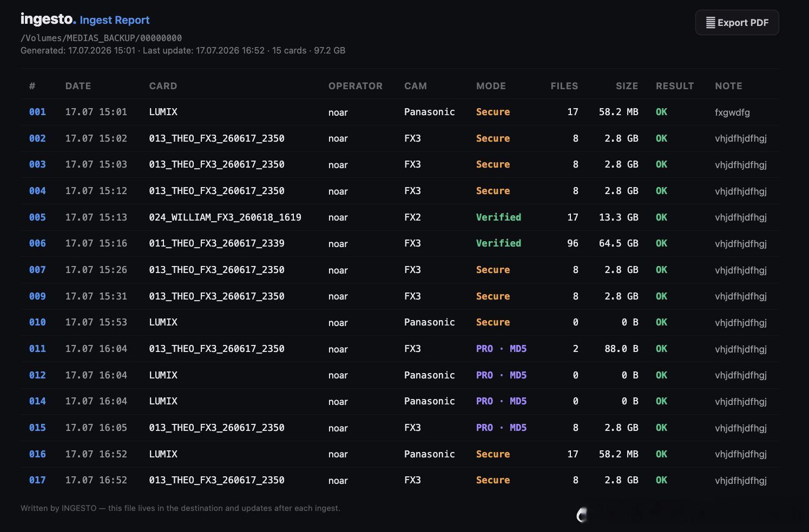Click the SIZE column header
The height and width of the screenshot is (532, 809).
(x=627, y=86)
